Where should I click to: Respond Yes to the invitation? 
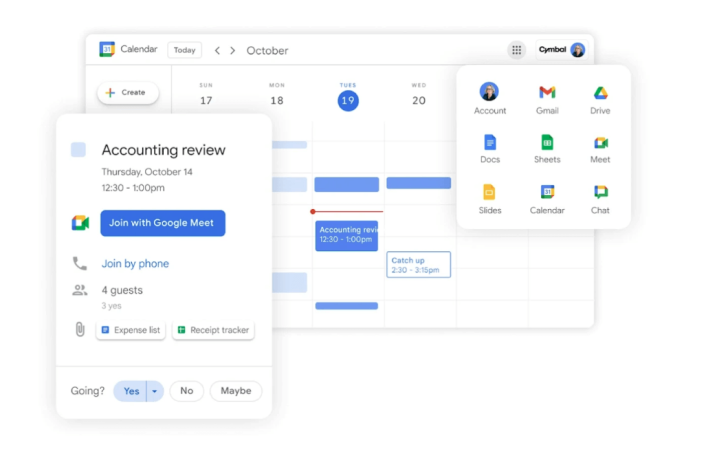(130, 391)
